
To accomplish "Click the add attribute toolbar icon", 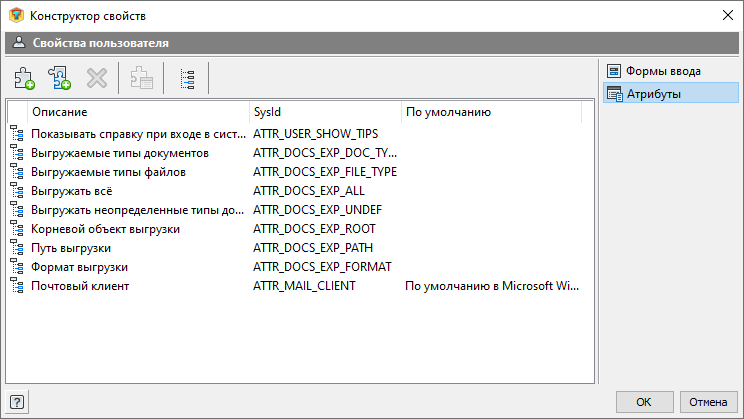I will (x=24, y=78).
